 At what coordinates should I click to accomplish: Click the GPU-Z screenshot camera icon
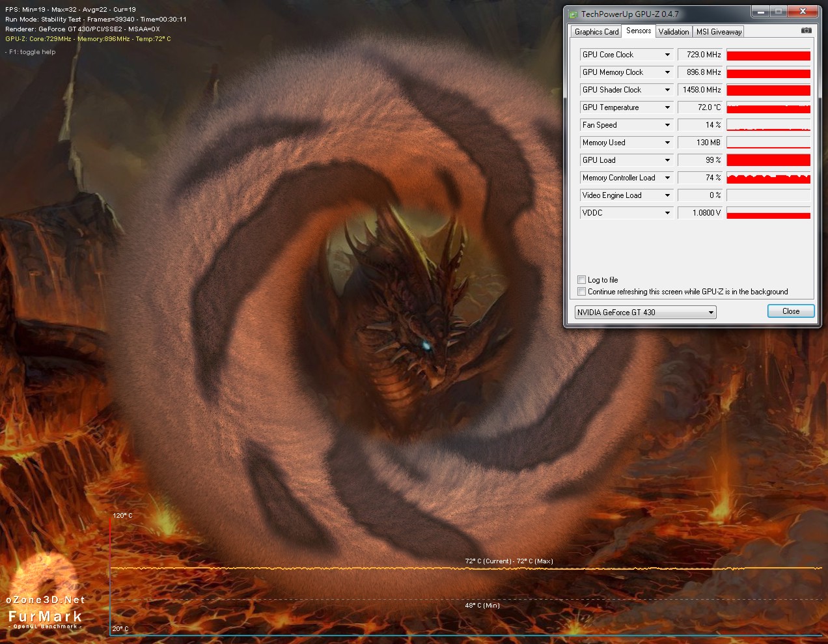(x=806, y=30)
